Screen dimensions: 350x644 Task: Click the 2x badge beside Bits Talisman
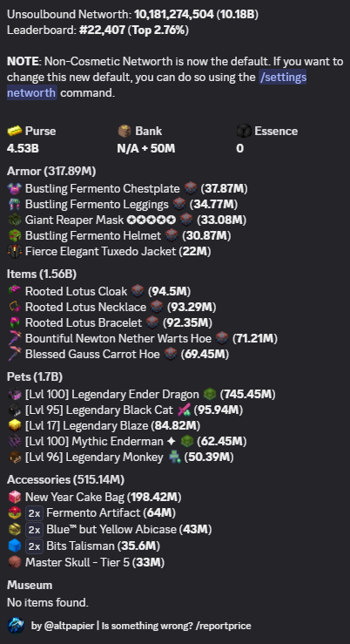pyautogui.click(x=34, y=546)
